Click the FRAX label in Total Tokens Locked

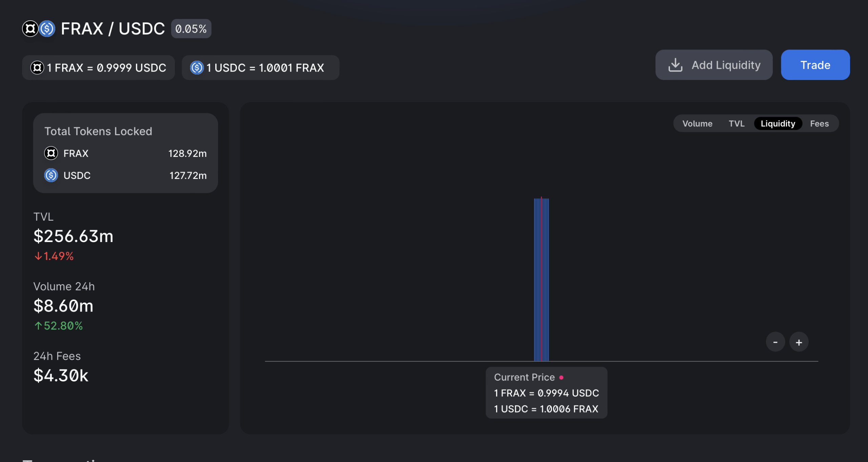point(76,154)
